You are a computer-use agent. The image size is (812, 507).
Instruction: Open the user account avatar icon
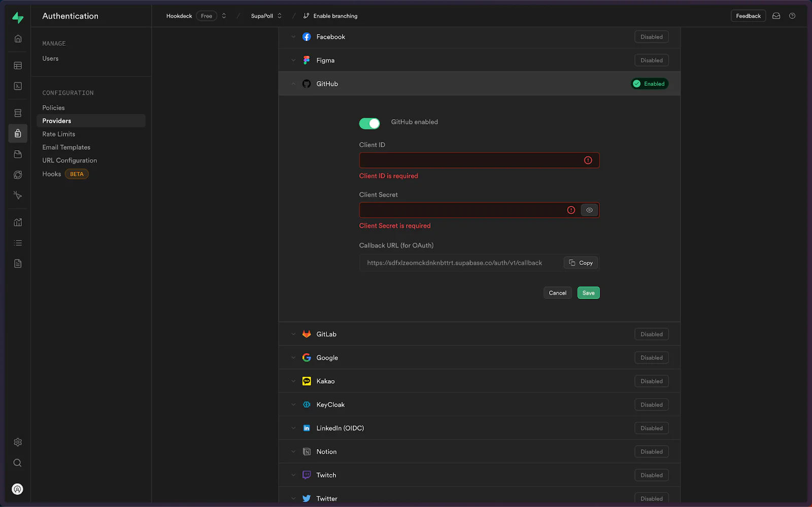[18, 489]
